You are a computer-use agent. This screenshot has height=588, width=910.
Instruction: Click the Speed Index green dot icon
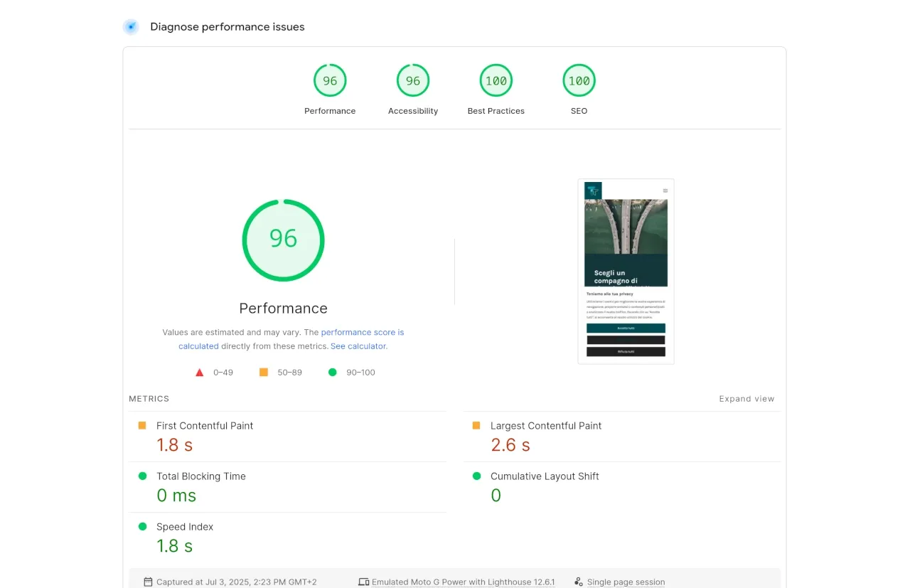[142, 526]
